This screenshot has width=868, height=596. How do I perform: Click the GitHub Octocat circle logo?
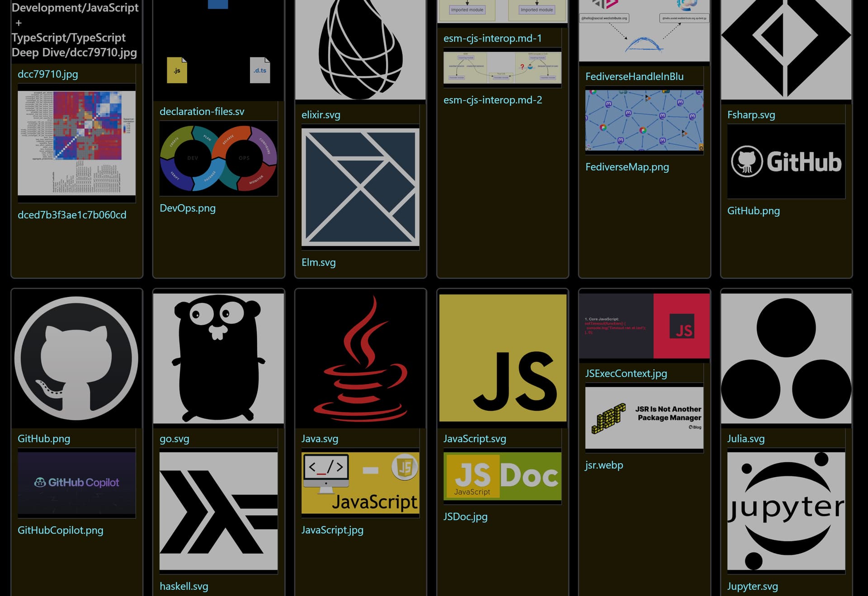click(76, 358)
